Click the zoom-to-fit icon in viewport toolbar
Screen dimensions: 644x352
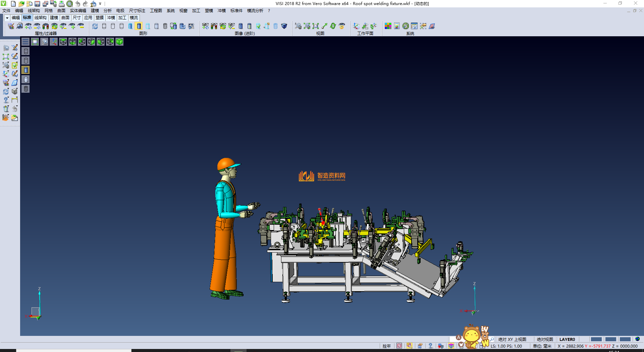point(44,42)
